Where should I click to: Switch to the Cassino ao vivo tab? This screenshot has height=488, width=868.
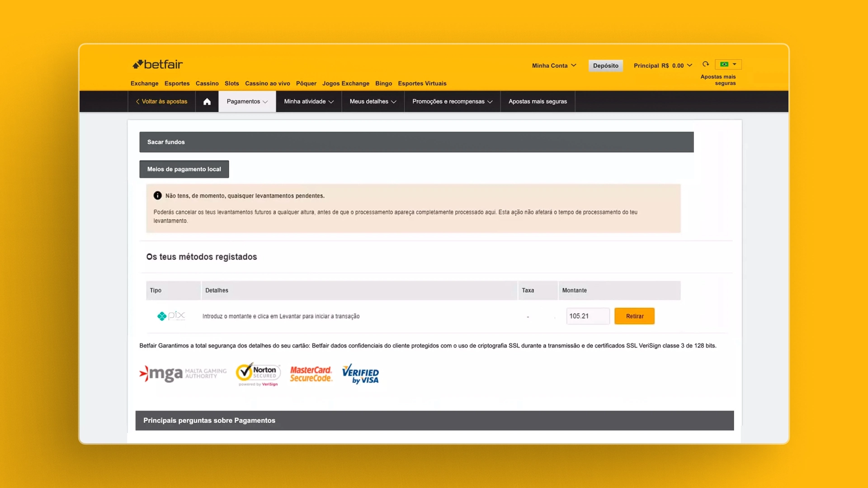click(x=267, y=84)
